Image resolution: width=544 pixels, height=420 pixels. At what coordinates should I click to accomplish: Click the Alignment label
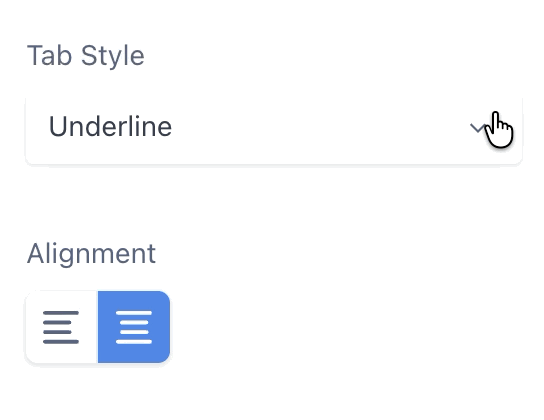tap(92, 254)
